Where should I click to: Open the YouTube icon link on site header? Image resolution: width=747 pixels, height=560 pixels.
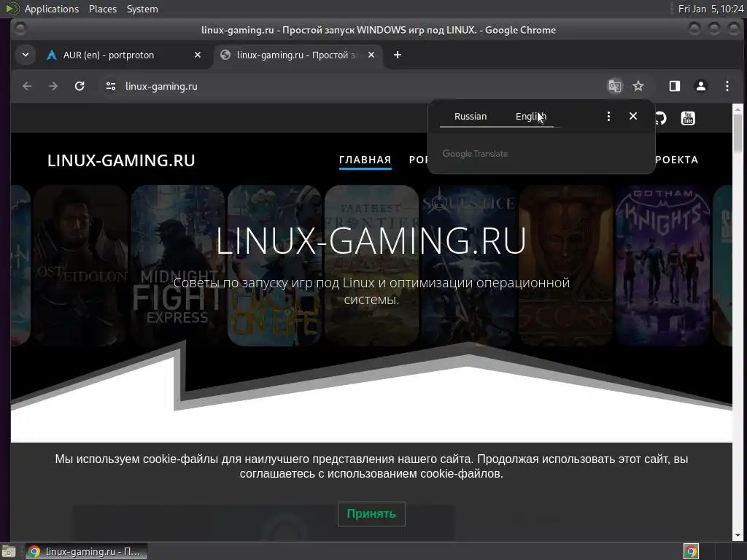688,118
